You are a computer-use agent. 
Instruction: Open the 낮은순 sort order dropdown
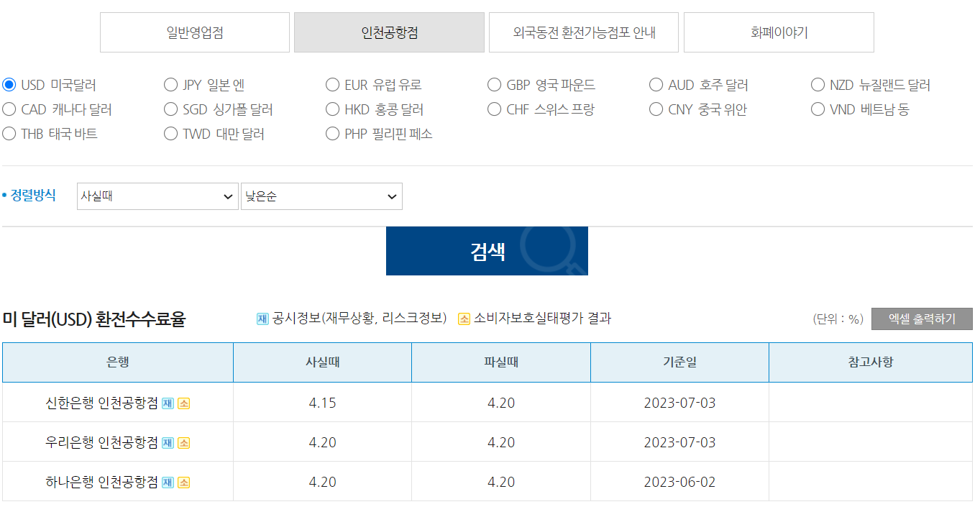point(321,196)
